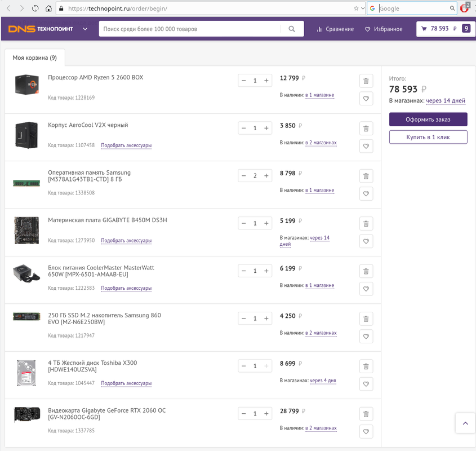Decrease quantity of AMD Ryzen 5 2600
The image size is (476, 451).
(x=244, y=81)
